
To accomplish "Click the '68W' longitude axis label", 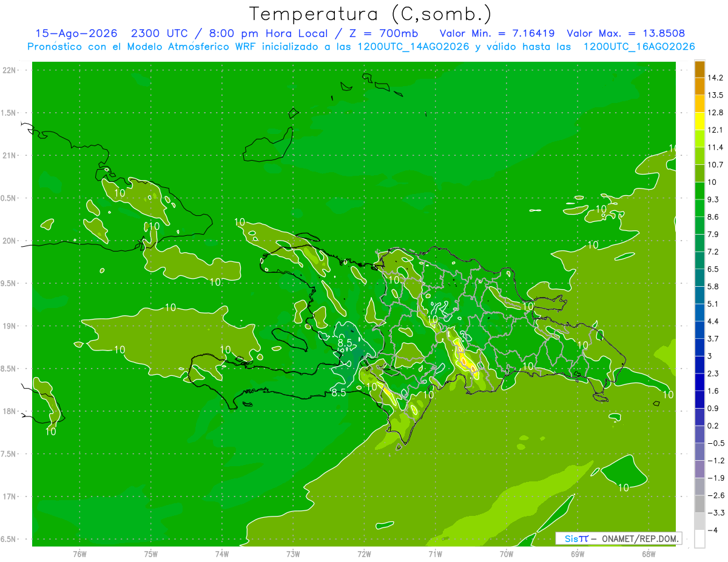I will [648, 555].
